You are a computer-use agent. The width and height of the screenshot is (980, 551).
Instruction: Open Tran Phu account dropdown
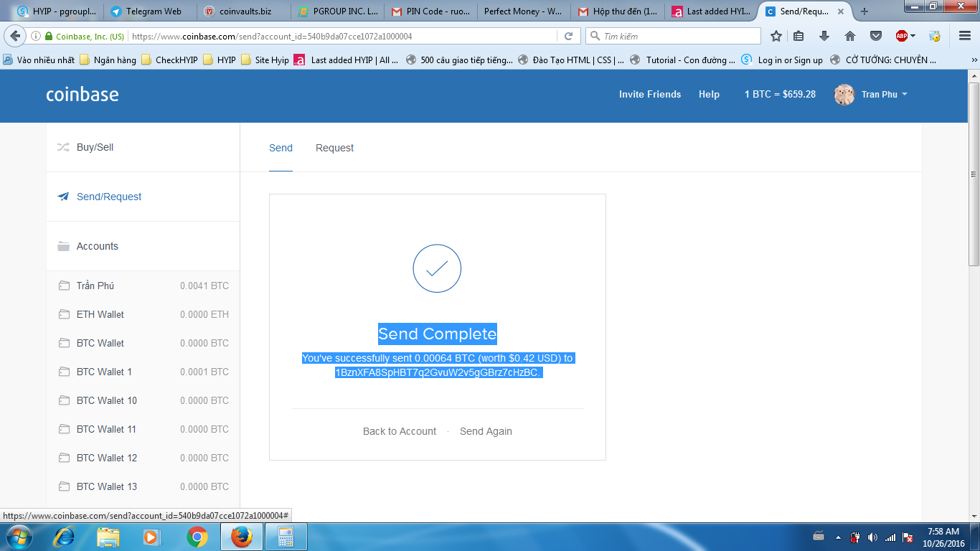885,95
